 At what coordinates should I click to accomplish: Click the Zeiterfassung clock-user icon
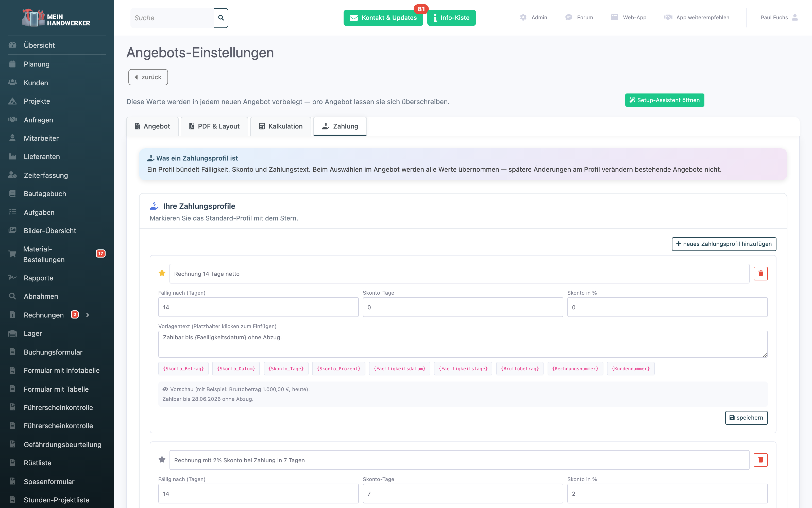(x=12, y=175)
